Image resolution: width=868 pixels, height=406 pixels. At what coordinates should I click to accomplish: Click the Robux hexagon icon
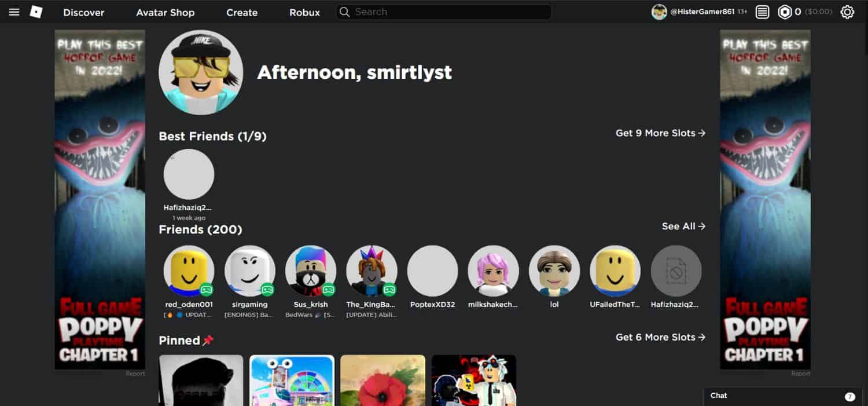tap(785, 12)
